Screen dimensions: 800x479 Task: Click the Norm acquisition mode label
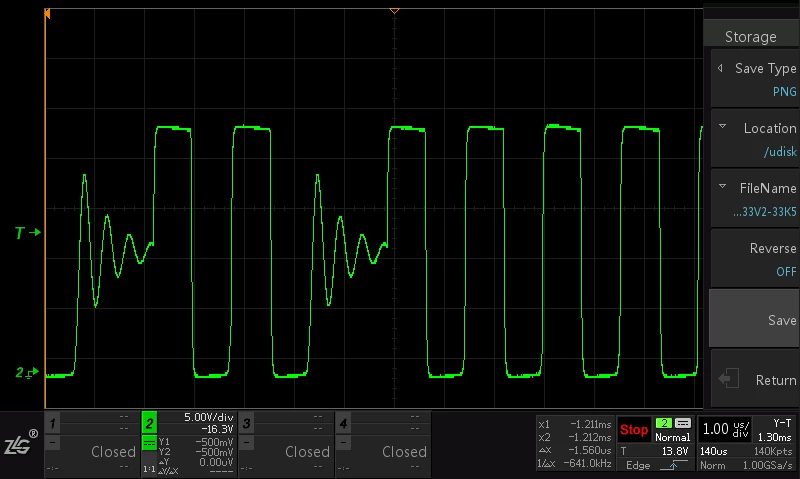point(712,465)
